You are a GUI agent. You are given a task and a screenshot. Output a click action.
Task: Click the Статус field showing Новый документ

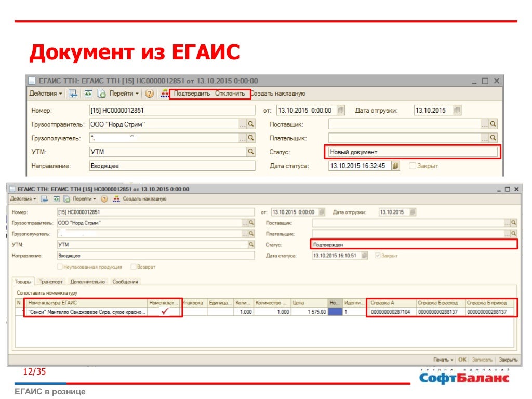click(x=413, y=152)
